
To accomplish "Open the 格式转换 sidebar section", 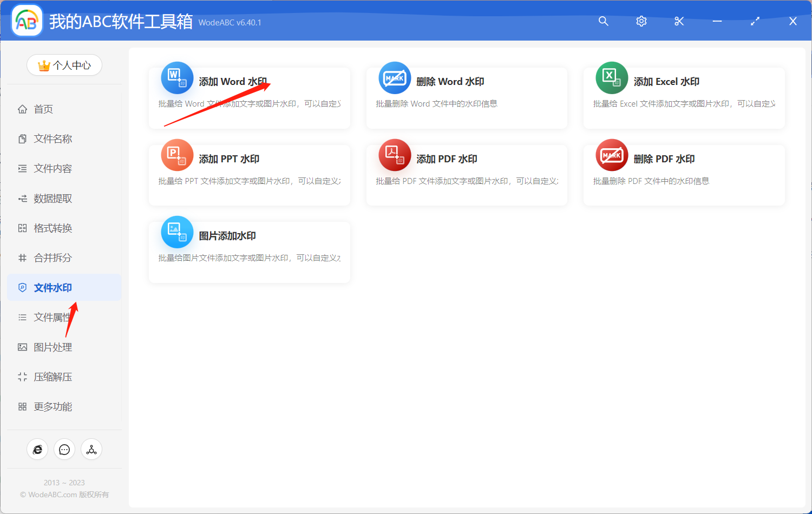I will tap(51, 228).
